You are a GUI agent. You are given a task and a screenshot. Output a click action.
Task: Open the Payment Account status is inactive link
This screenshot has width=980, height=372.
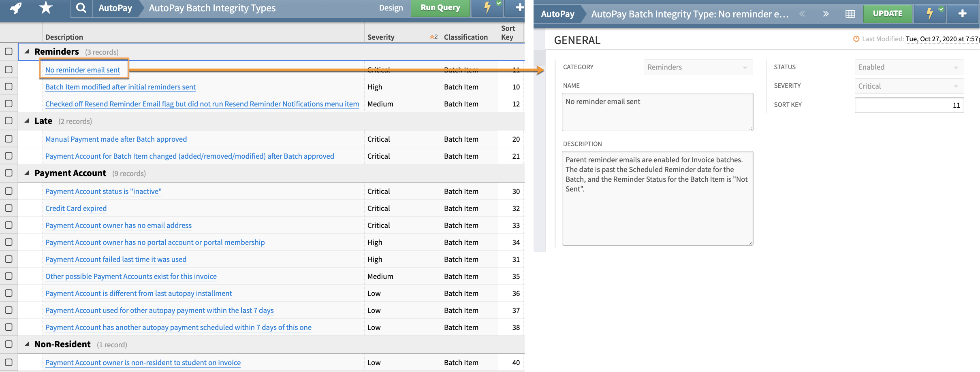(103, 191)
